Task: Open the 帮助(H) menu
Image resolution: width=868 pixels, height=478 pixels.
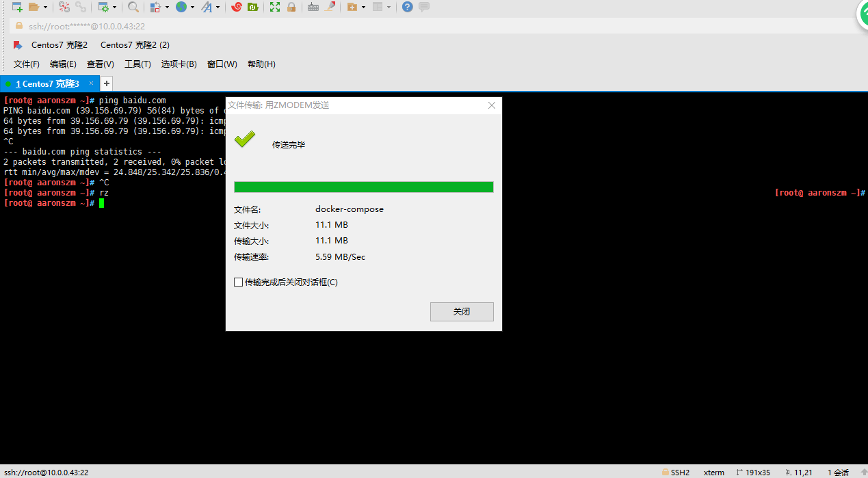Action: (261, 64)
